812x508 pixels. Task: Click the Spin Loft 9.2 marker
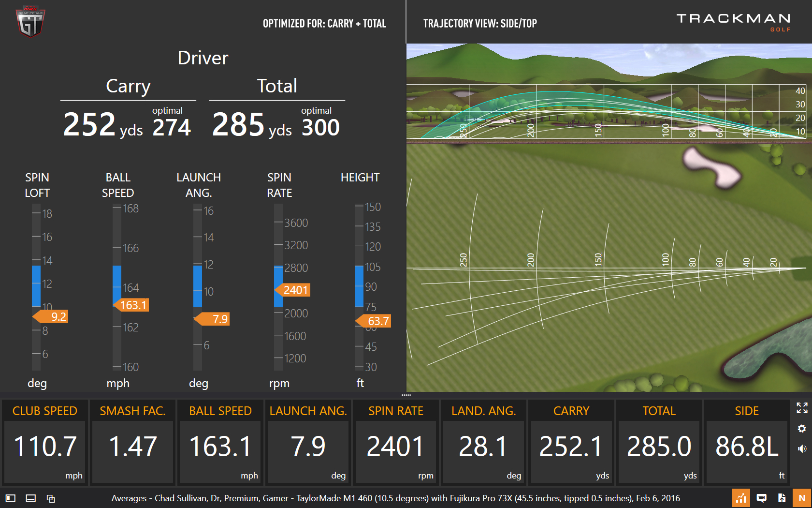50,317
